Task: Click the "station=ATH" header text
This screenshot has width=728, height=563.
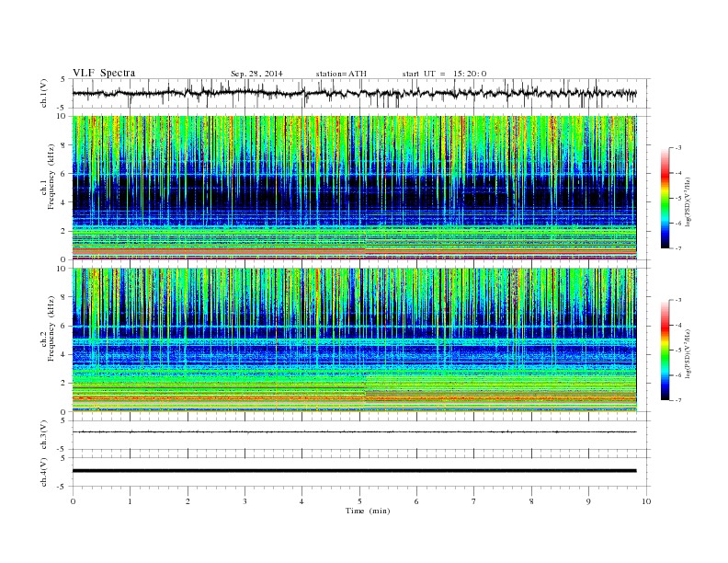Action: tap(341, 74)
